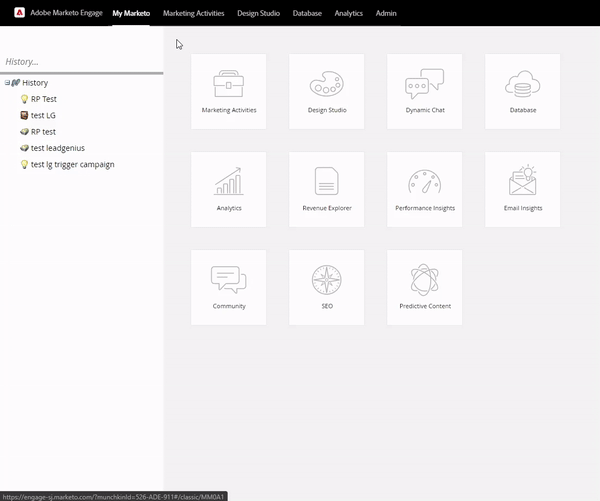Open the Predictive Content atom tile
The image size is (600, 501).
(424, 287)
